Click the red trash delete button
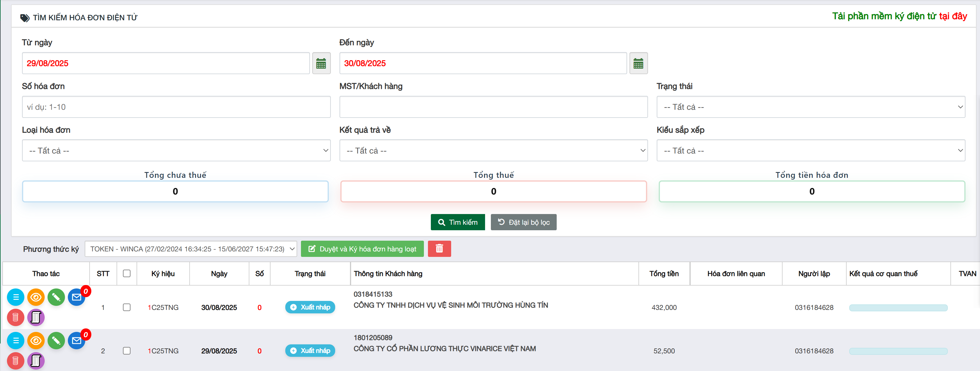Image resolution: width=980 pixels, height=371 pixels. (439, 248)
